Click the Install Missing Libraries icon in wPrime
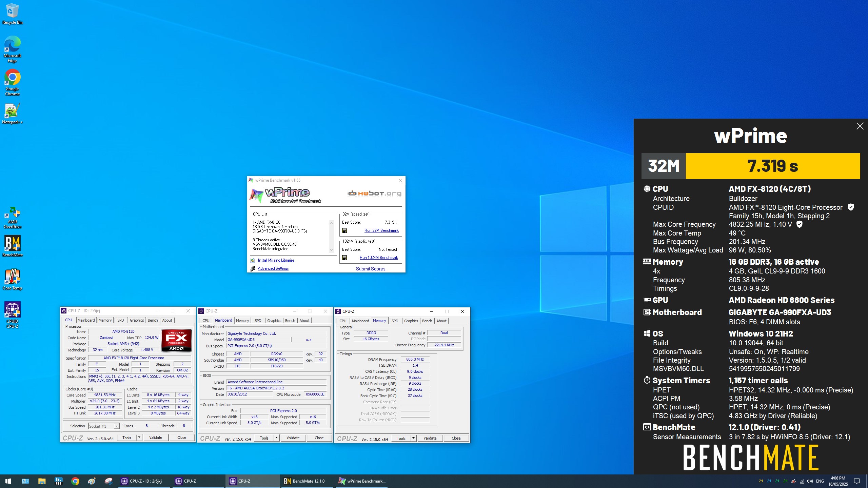868x488 pixels. 253,260
